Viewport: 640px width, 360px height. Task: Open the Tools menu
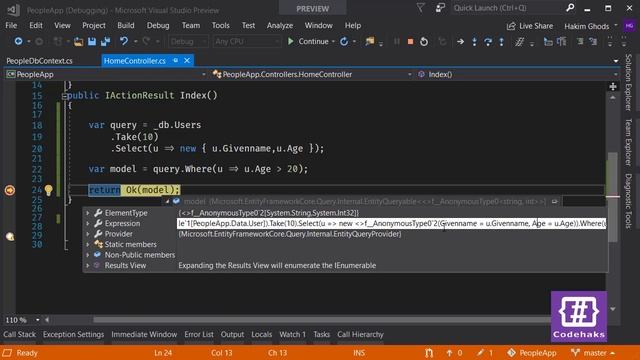coord(220,25)
